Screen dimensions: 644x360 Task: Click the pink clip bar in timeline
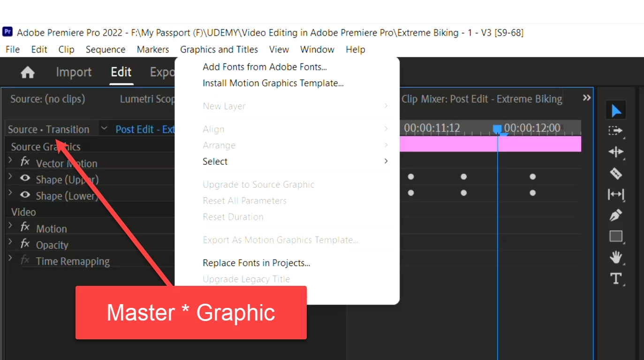click(x=490, y=144)
